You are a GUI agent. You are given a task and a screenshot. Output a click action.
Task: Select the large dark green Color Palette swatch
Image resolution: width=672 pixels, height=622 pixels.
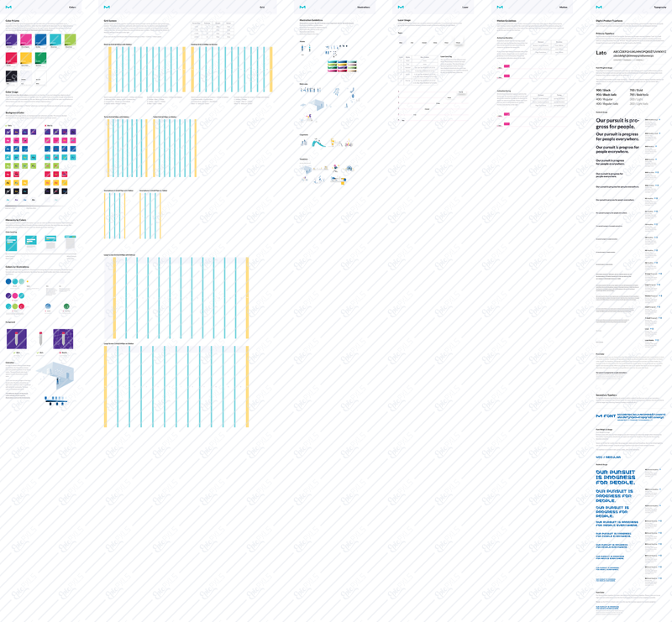pyautogui.click(x=40, y=58)
